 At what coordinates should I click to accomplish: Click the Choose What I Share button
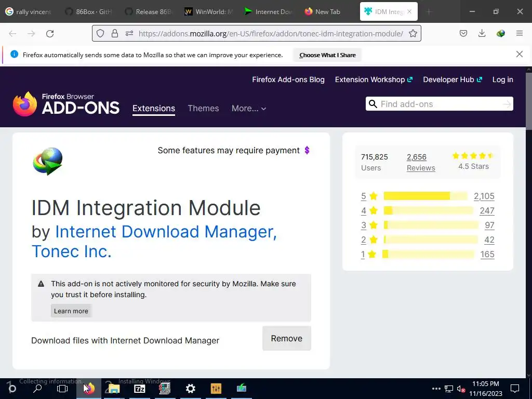tap(327, 55)
